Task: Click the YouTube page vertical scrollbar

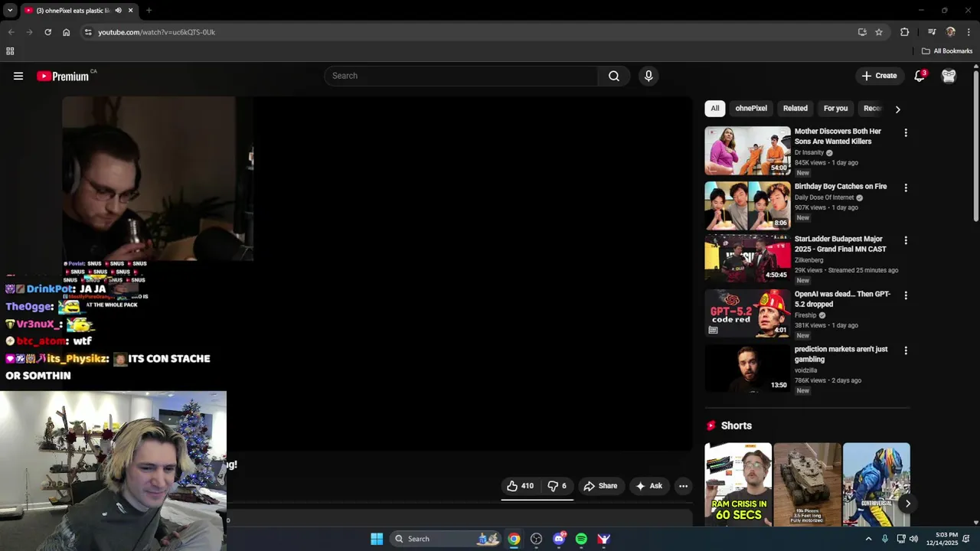Action: pyautogui.click(x=976, y=145)
